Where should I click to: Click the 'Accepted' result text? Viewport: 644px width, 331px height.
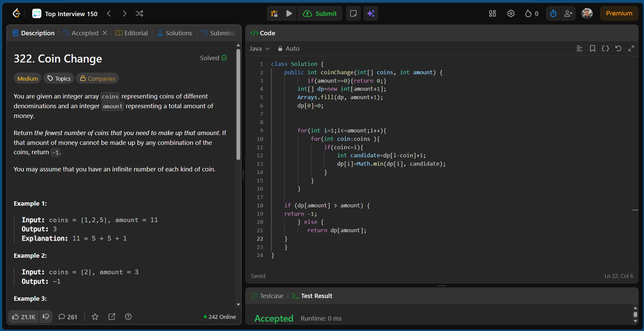click(x=274, y=319)
